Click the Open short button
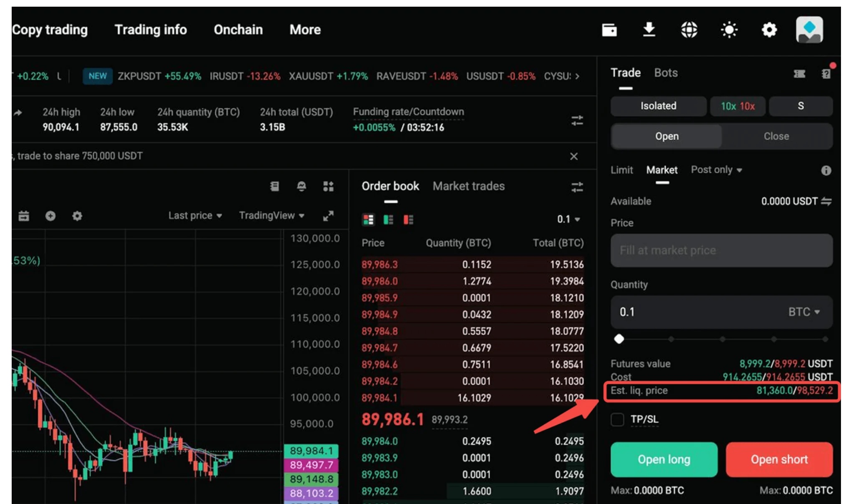Image resolution: width=851 pixels, height=504 pixels. pos(779,459)
